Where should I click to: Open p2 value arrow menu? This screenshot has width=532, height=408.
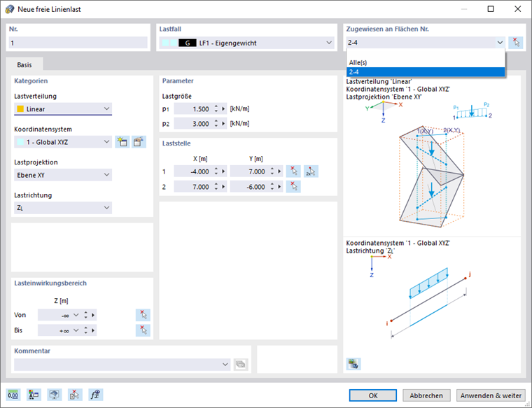point(223,124)
